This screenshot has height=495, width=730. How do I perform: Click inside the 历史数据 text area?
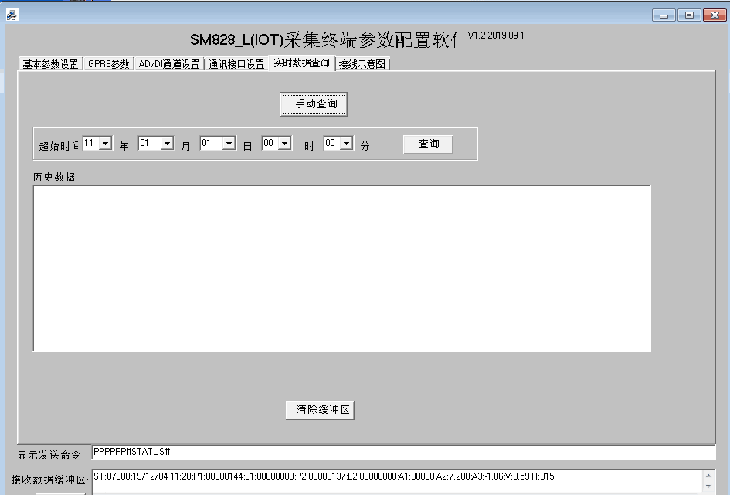(x=341, y=268)
